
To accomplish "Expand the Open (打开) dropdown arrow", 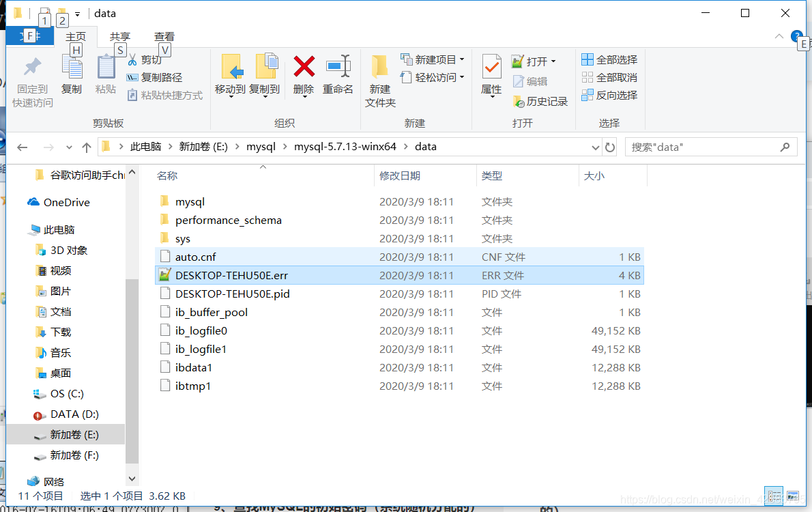I will (x=553, y=61).
